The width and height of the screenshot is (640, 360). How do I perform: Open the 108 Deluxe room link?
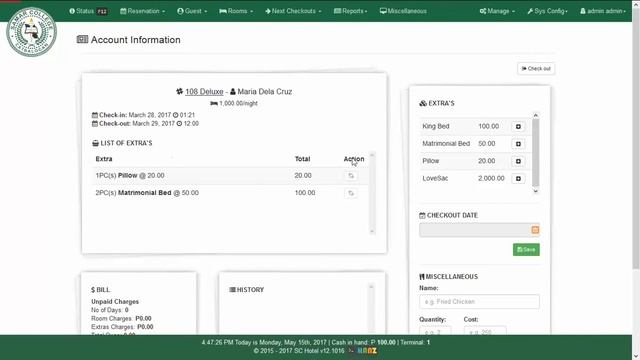[204, 91]
